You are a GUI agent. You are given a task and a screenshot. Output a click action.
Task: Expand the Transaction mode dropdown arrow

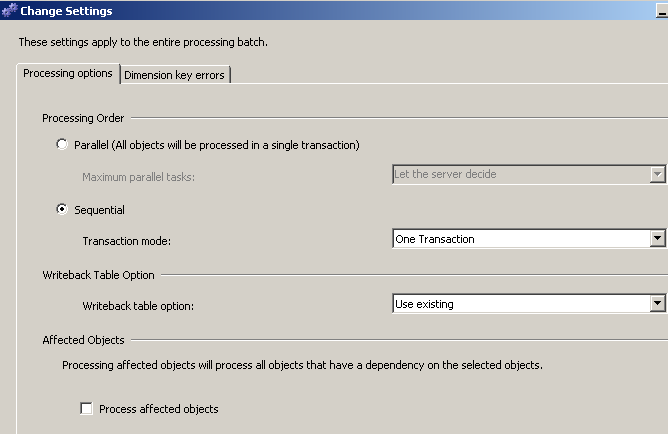657,239
